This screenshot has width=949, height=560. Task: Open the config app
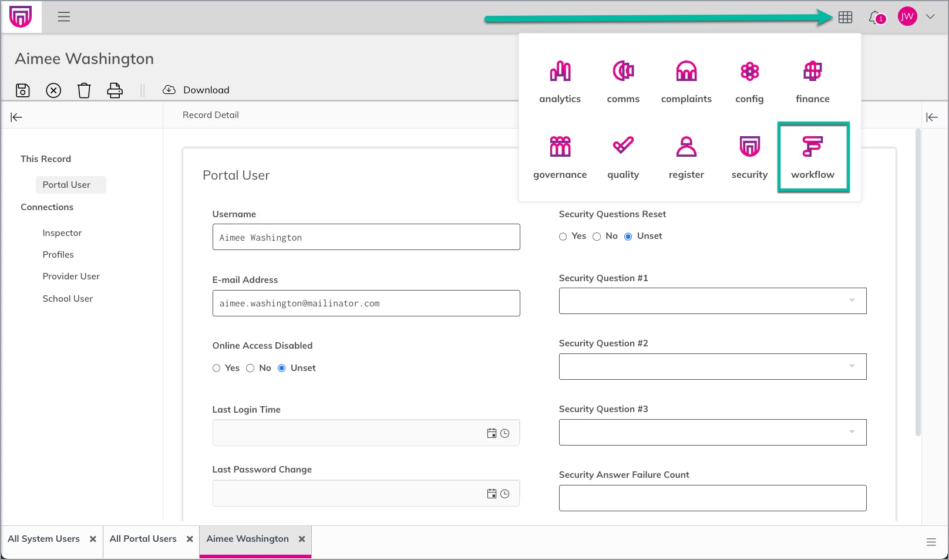(x=749, y=82)
